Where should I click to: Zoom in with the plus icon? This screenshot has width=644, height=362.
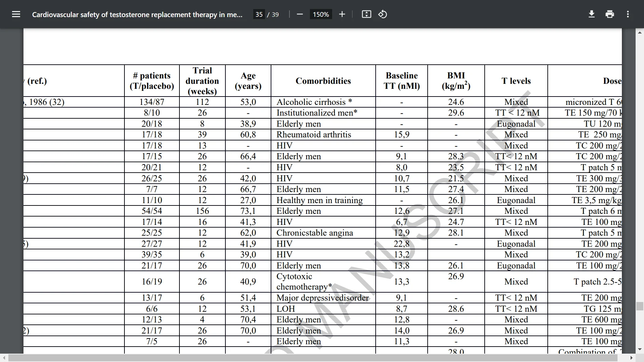click(x=342, y=14)
